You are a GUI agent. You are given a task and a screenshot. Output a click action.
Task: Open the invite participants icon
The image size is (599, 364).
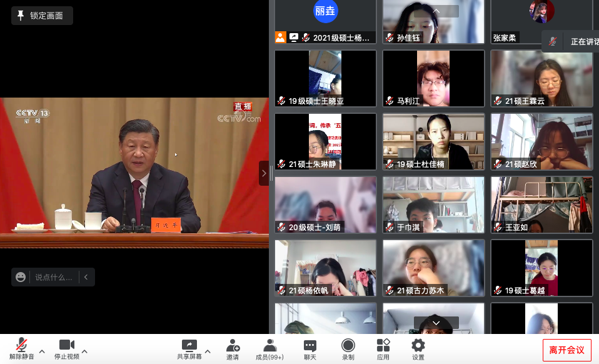(x=233, y=345)
